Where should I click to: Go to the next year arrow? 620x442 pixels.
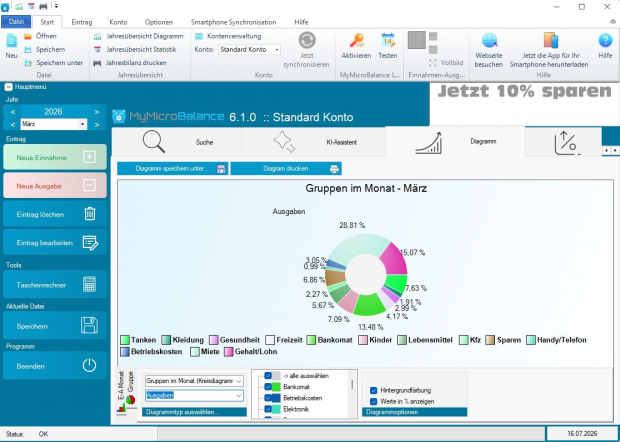(96, 112)
